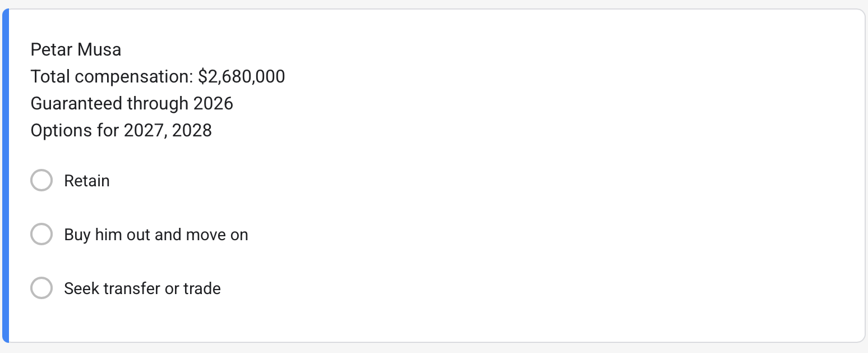Select the "Retain" radio button
The image size is (868, 353).
(x=41, y=181)
